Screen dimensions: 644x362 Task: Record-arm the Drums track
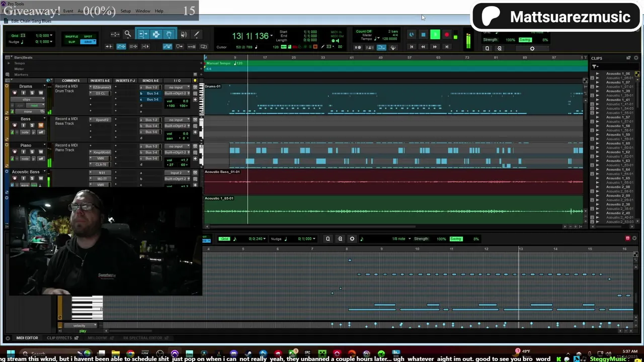click(14, 93)
